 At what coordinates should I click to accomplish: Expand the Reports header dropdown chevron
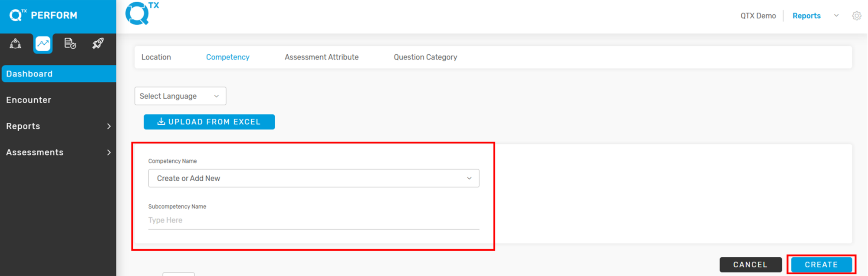[836, 16]
